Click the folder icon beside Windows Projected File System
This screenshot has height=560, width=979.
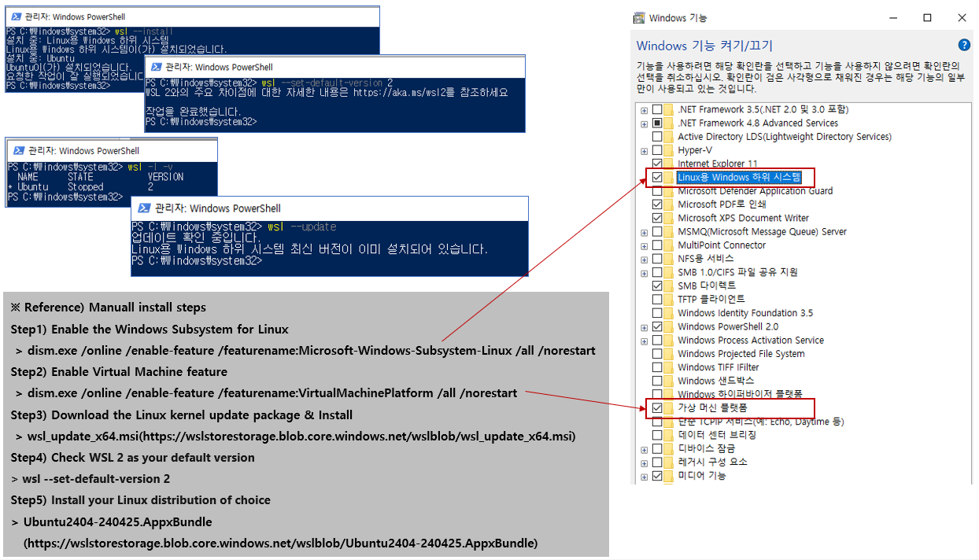(669, 354)
